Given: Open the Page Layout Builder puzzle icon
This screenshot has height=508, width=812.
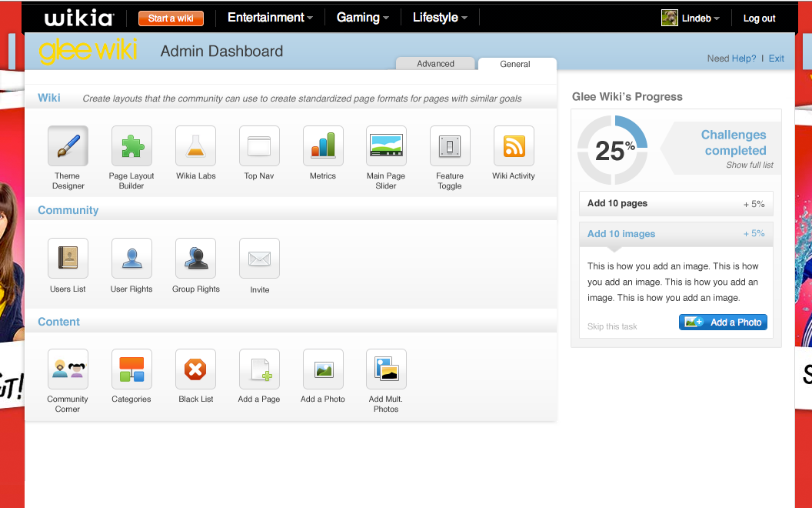Looking at the screenshot, I should 131,146.
